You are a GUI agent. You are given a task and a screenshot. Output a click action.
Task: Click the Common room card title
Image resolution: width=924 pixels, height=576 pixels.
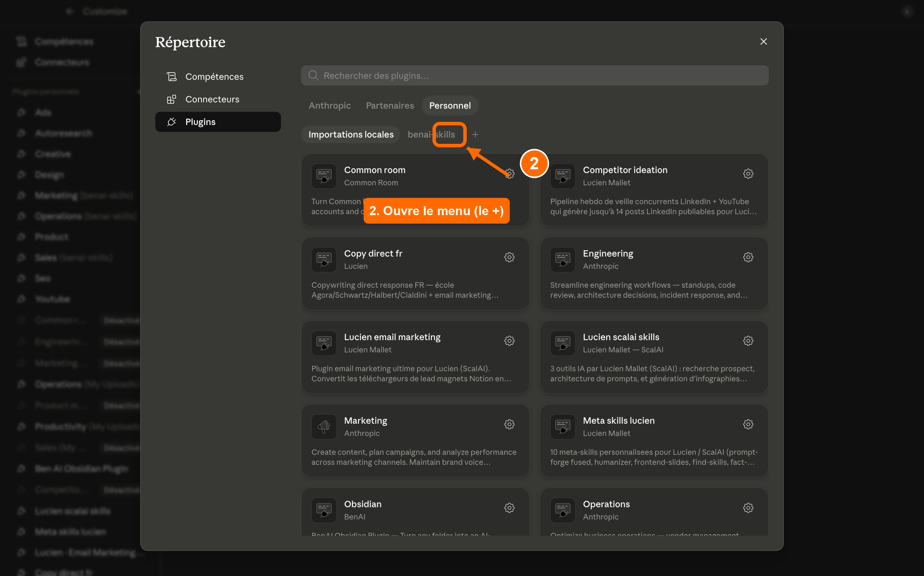[x=375, y=170]
